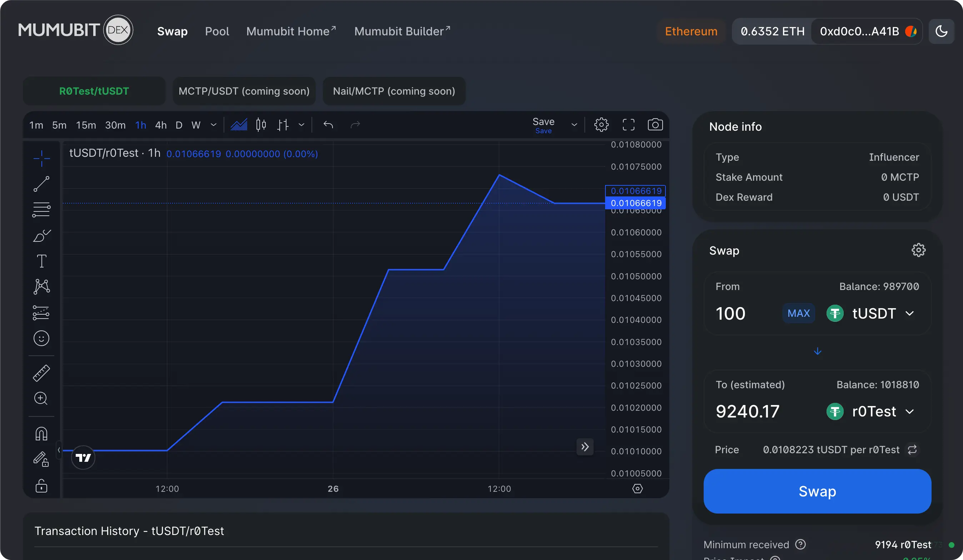Enter fullscreen chart mode
The image size is (963, 560).
pos(629,125)
